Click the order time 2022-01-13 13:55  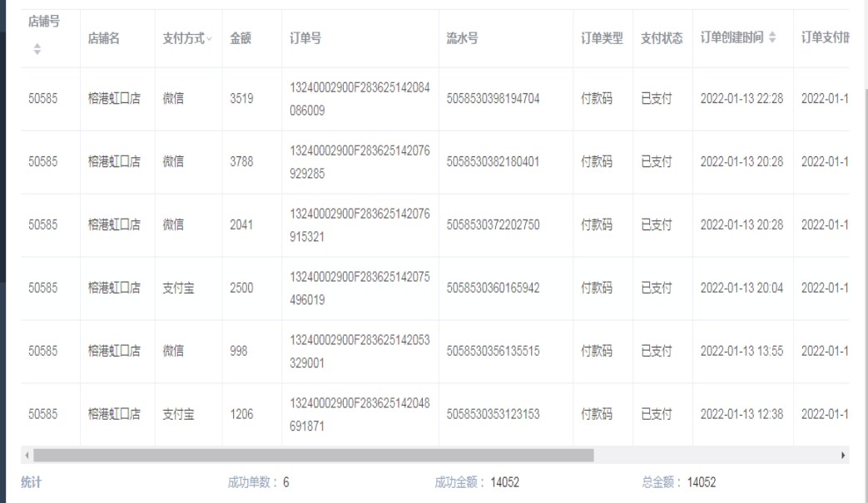pos(742,352)
